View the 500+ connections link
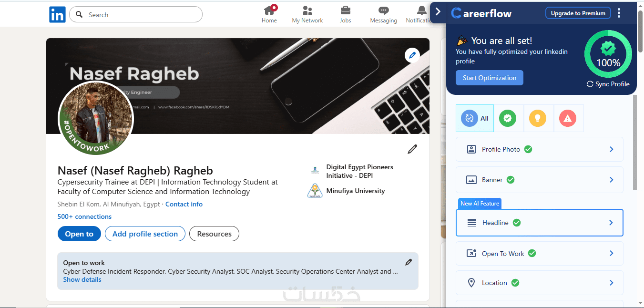This screenshot has width=644, height=308. coord(85,216)
